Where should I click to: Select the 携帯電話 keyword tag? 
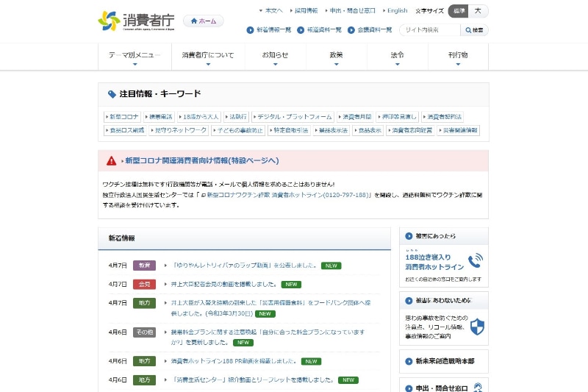pos(159,117)
